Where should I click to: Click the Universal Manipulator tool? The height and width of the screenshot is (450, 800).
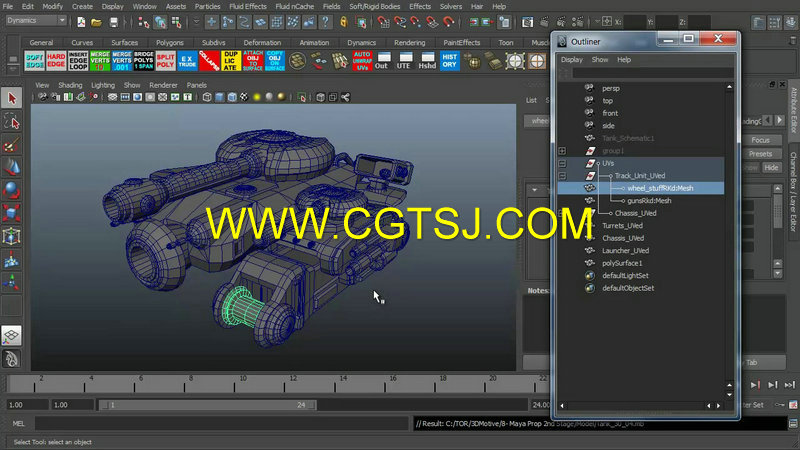click(x=11, y=236)
